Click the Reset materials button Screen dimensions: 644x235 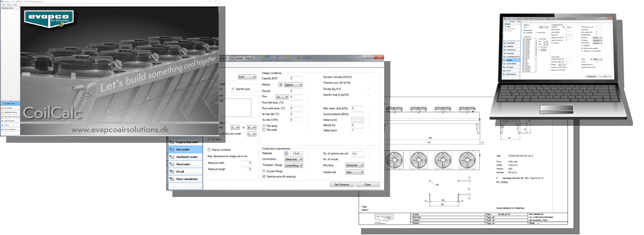coord(297,153)
